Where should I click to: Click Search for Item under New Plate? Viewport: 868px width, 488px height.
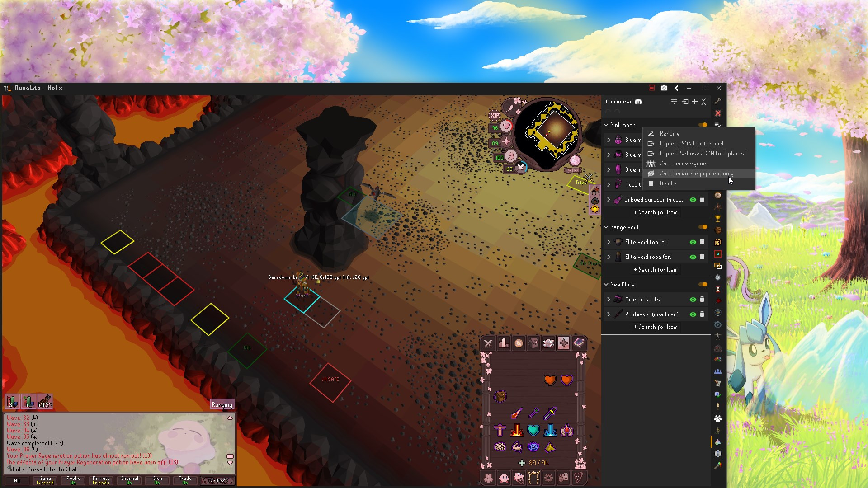tap(656, 327)
